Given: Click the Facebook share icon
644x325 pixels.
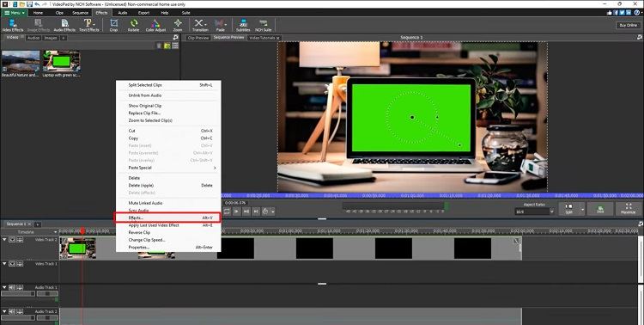Looking at the screenshot, I should tap(616, 13).
